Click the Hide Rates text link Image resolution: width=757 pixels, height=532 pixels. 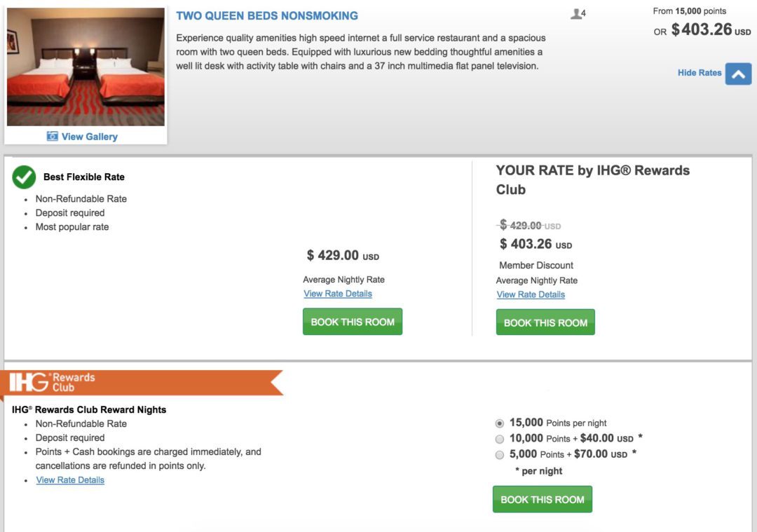699,73
